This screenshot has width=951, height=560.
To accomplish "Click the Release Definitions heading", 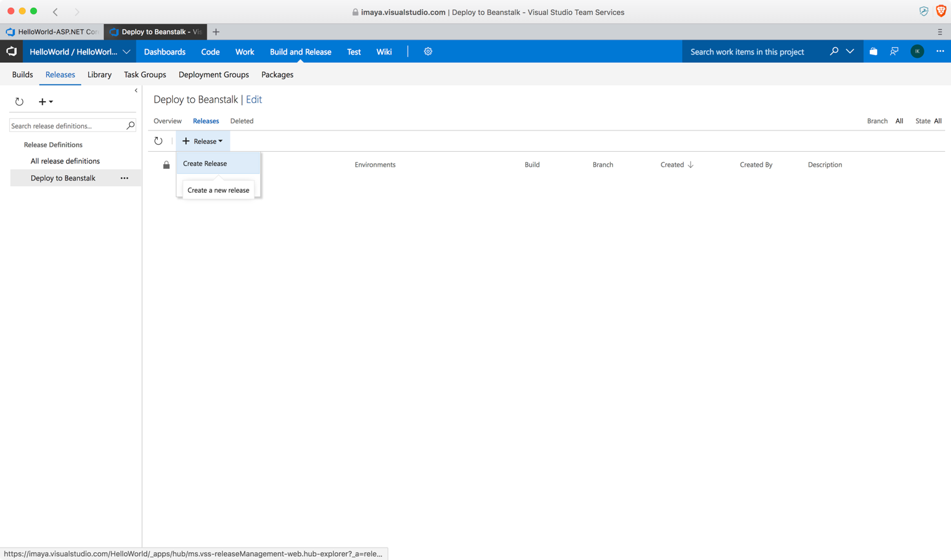I will (53, 145).
